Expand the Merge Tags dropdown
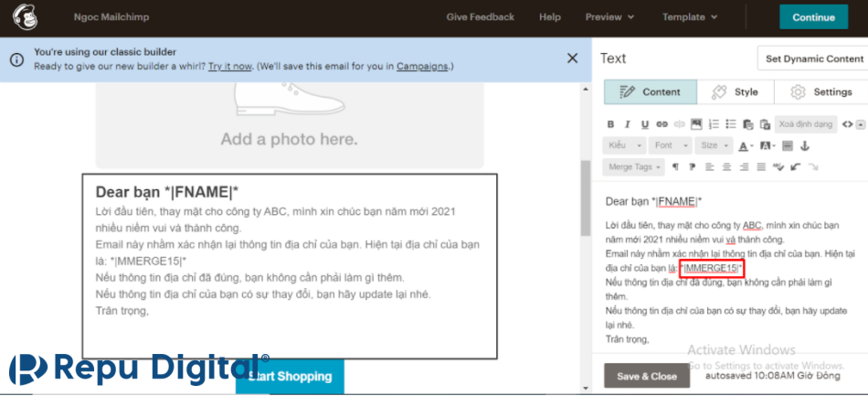Screen dimensions: 868x396 [x=634, y=167]
